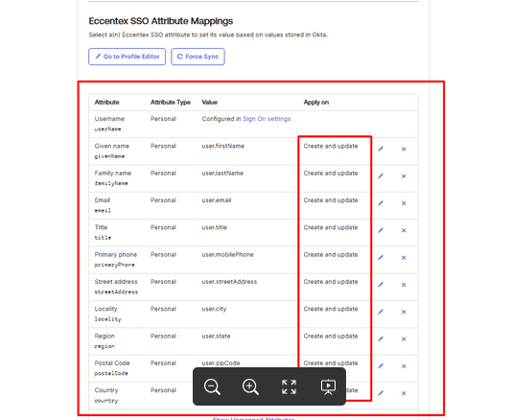Edit the Family name attribute mapping

point(381,175)
